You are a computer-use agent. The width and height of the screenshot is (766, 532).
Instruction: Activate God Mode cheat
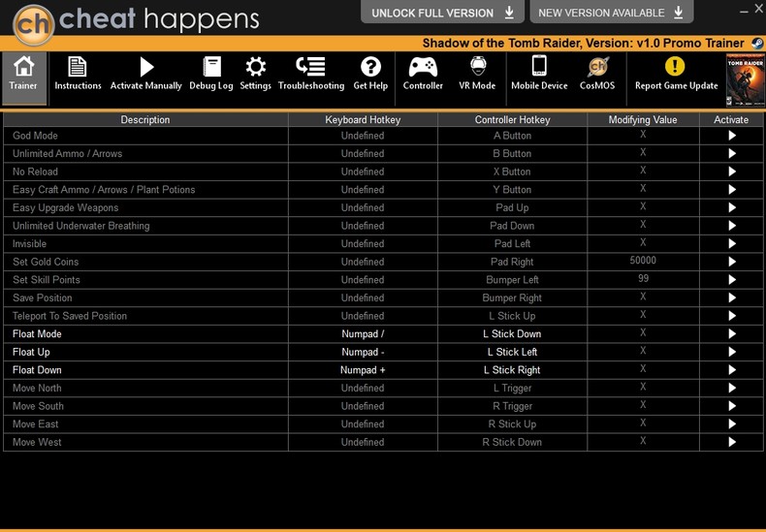[x=732, y=136]
